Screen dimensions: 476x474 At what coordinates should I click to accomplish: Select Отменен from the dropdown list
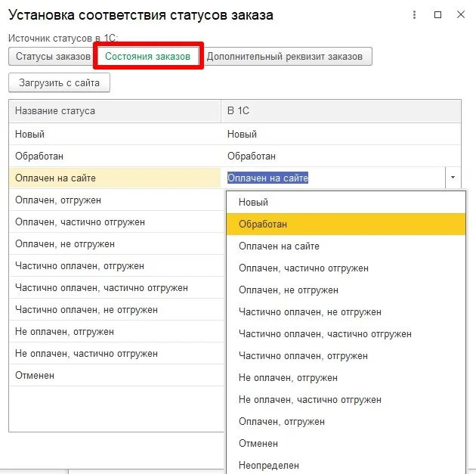click(x=258, y=444)
